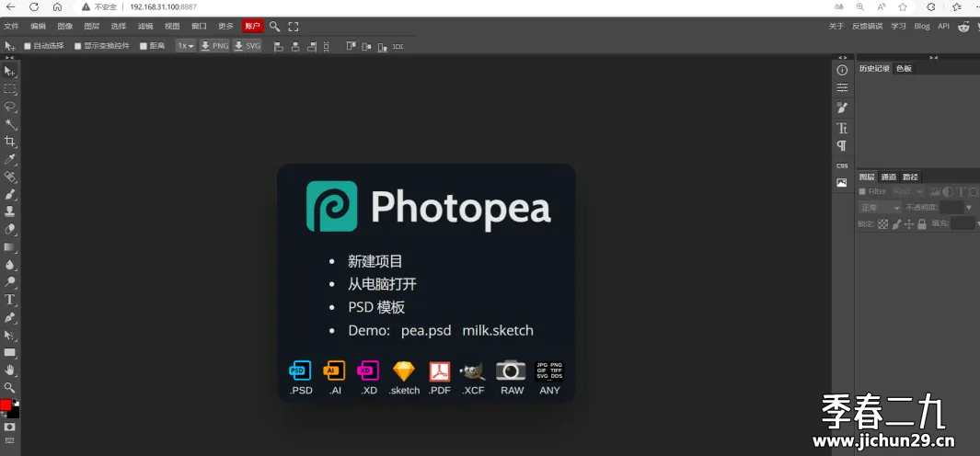The image size is (980, 456).
Task: Toggle lock all padlock icon
Action: tap(921, 224)
